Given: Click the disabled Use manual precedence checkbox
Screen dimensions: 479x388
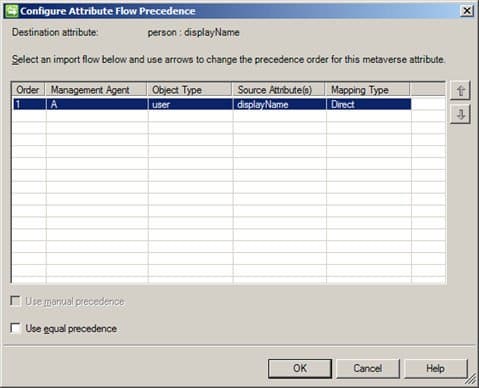Looking at the screenshot, I should pos(15,301).
